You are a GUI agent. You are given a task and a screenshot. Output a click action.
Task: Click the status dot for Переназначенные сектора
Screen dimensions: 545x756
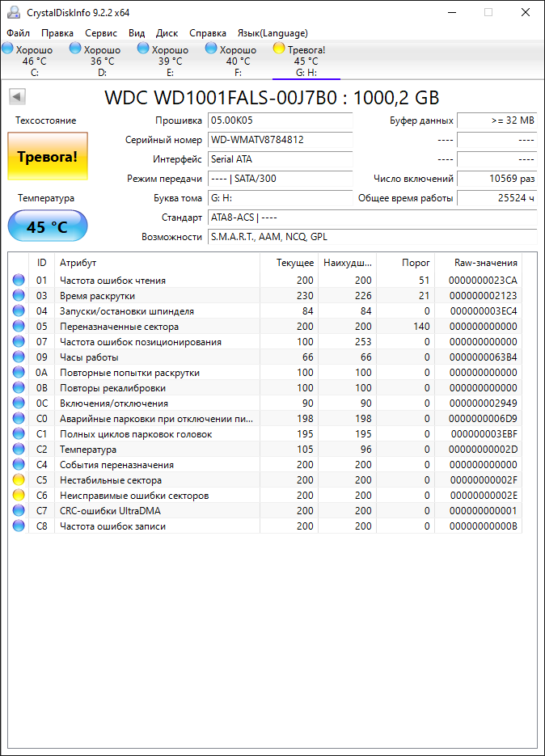click(19, 326)
